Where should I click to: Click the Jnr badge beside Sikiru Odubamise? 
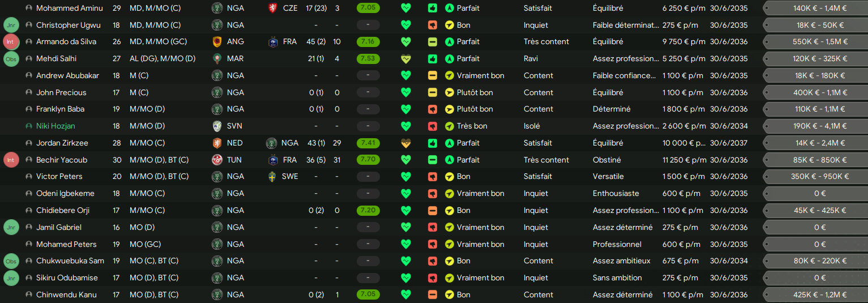tap(11, 278)
